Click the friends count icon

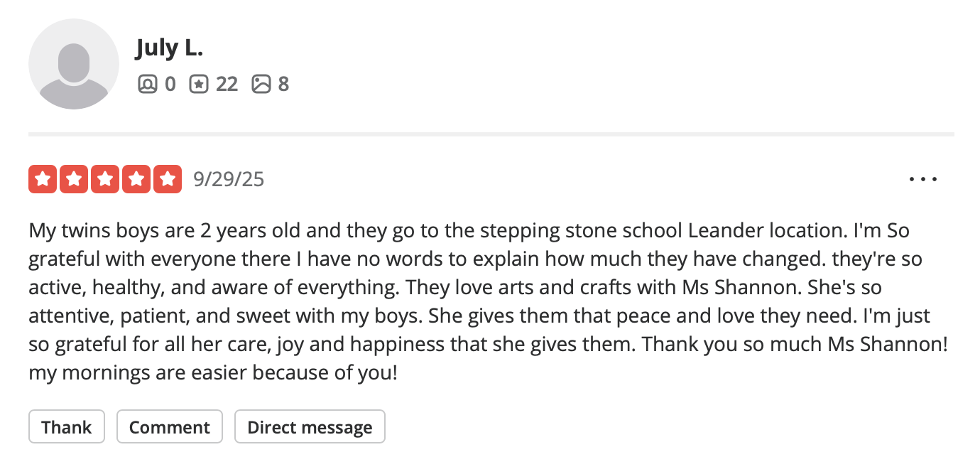[x=147, y=85]
